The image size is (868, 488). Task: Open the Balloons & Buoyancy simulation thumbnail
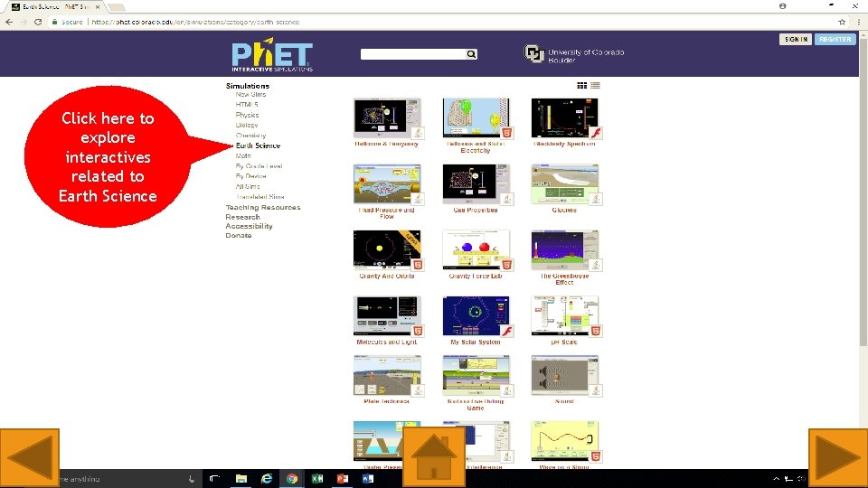point(387,118)
